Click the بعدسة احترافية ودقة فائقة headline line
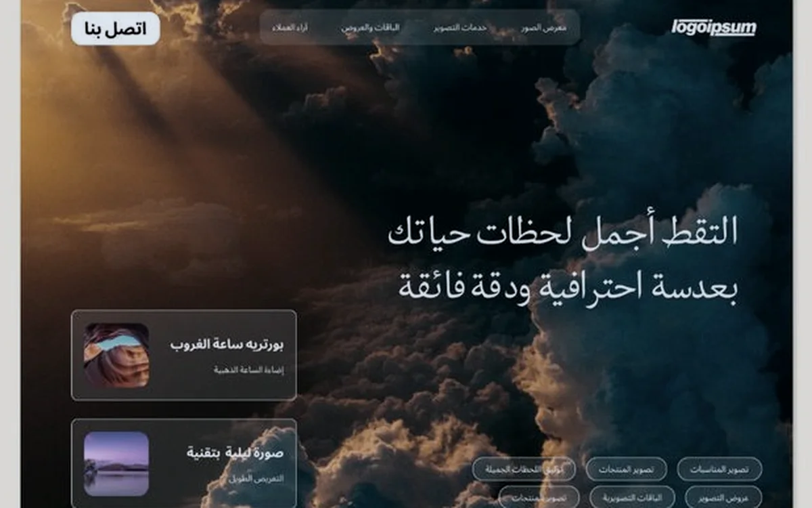This screenshot has width=812, height=508. tap(567, 287)
